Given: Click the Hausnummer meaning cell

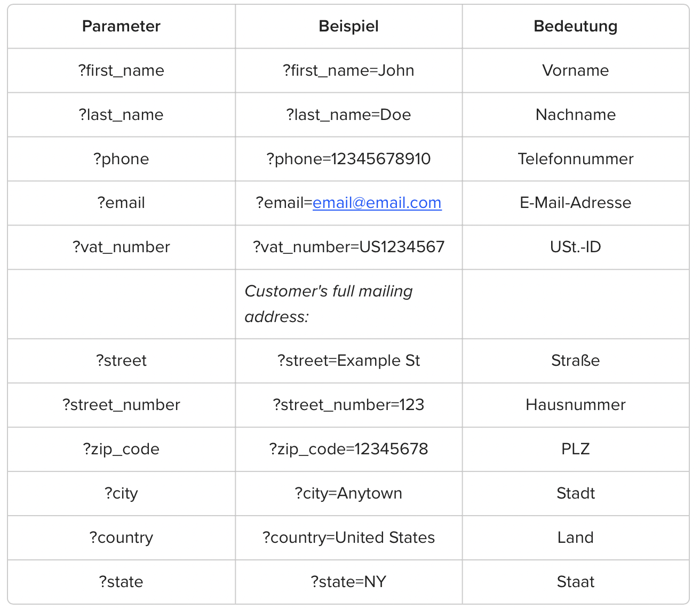Looking at the screenshot, I should pos(575,405).
